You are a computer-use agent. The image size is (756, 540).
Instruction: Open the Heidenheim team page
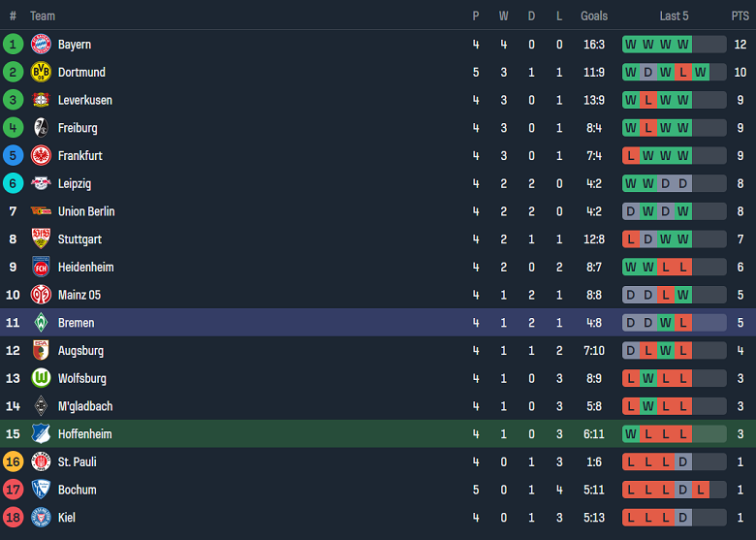coord(86,267)
